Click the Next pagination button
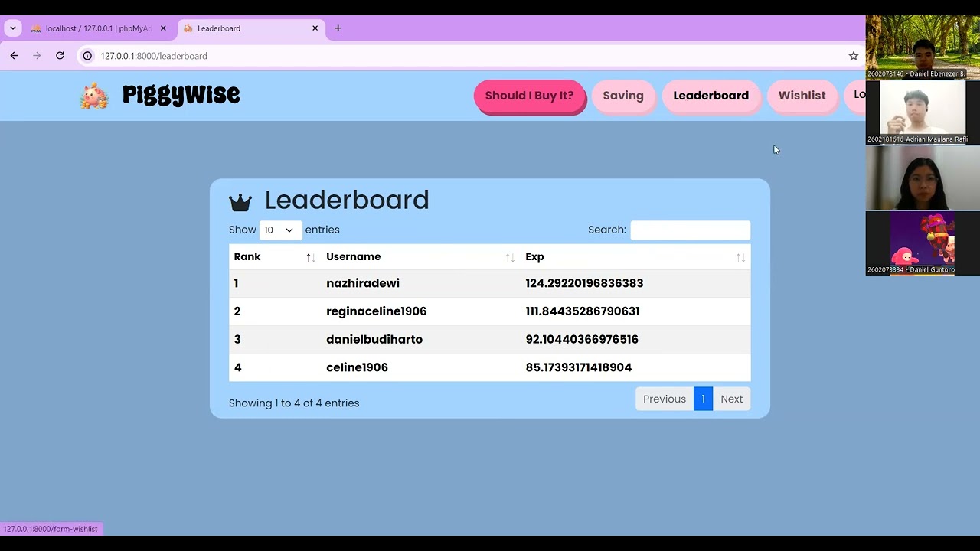 tap(731, 399)
